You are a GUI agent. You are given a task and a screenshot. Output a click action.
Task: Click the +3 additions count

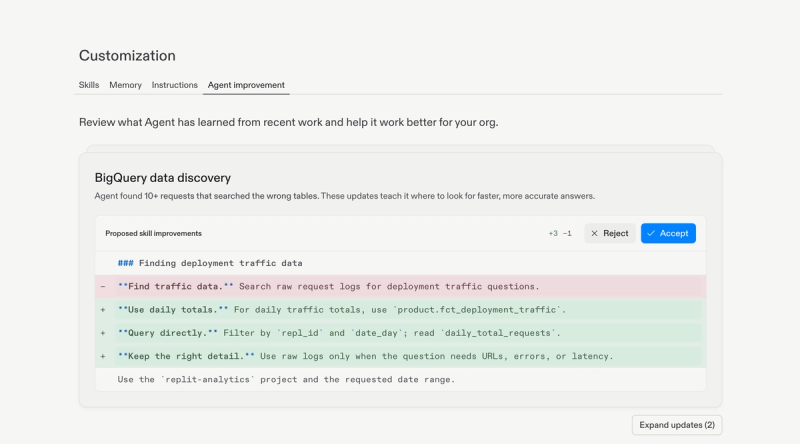[x=553, y=233]
